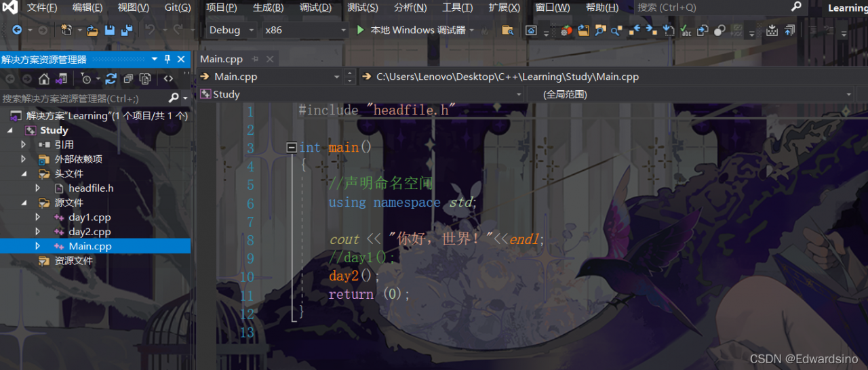Image resolution: width=868 pixels, height=370 pixels.
Task: Click the spell check abc icon
Action: coord(686,30)
